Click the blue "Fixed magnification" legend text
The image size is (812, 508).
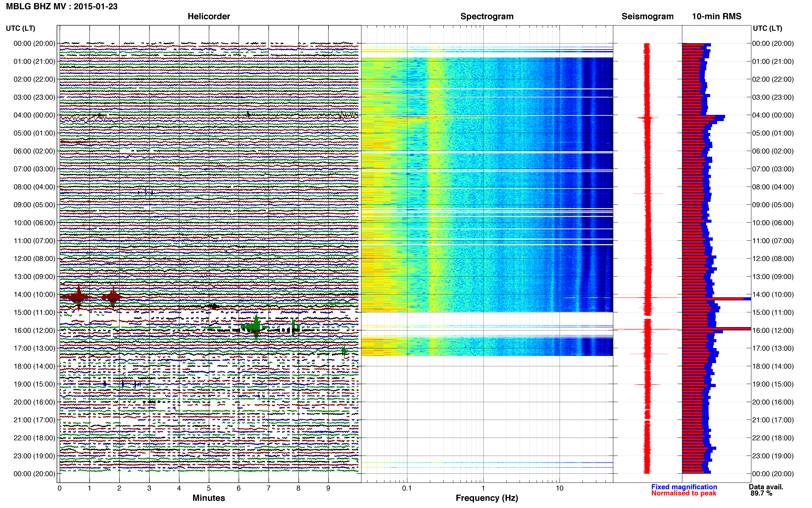(x=684, y=487)
